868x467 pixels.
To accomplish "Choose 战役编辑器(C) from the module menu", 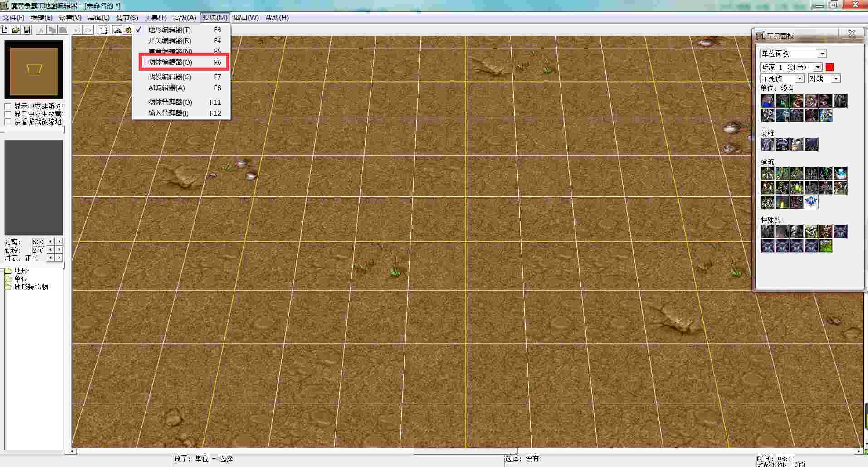I will click(181, 77).
